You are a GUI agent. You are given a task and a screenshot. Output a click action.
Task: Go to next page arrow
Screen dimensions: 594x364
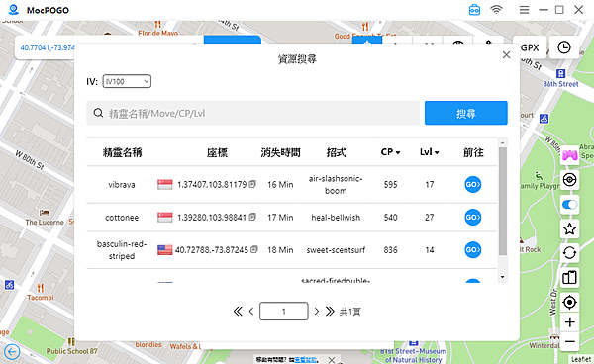tap(317, 312)
